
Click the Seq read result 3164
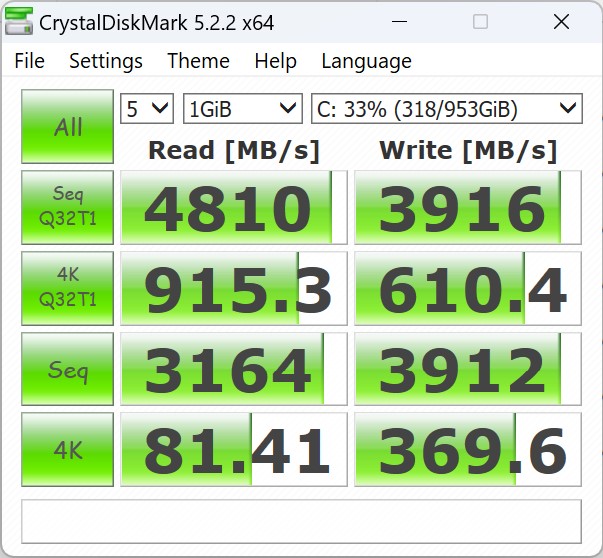tap(234, 369)
